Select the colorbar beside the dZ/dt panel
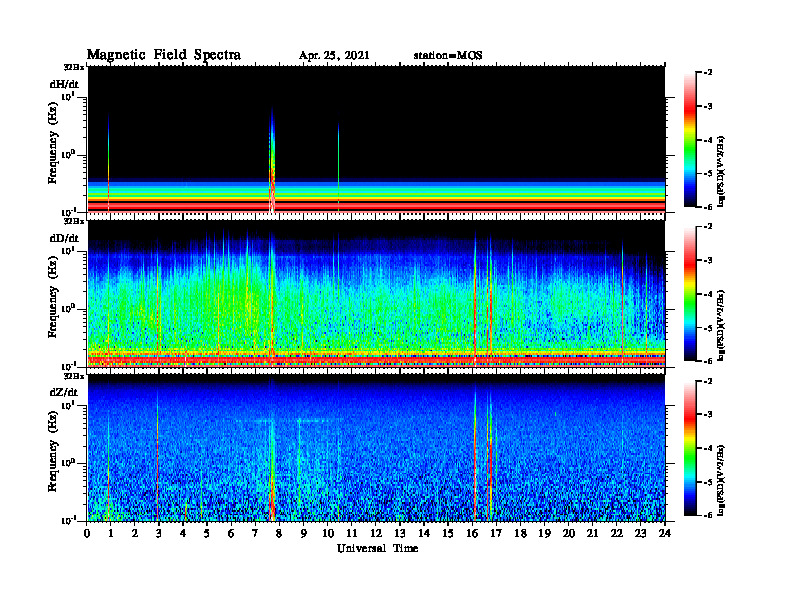This screenshot has width=792, height=612. pyautogui.click(x=689, y=448)
